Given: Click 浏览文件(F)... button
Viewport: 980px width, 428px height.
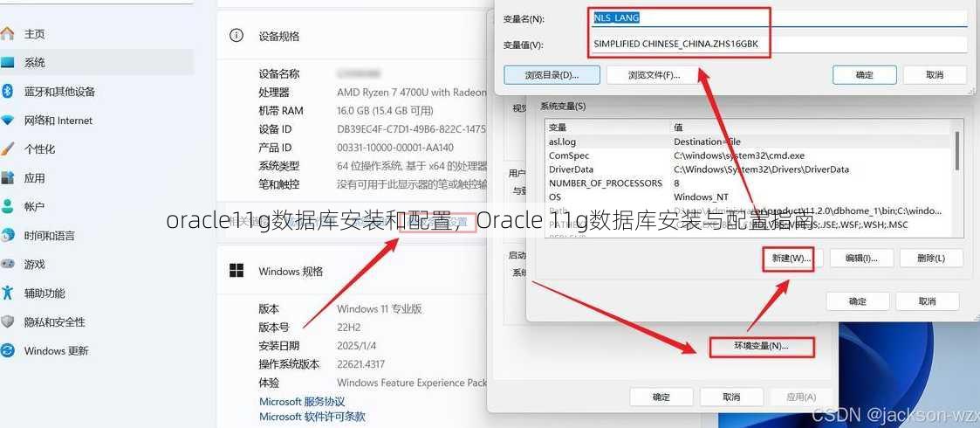Looking at the screenshot, I should 654,75.
